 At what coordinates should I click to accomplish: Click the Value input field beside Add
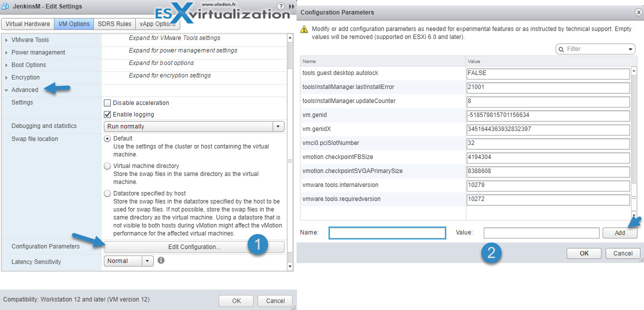click(541, 233)
